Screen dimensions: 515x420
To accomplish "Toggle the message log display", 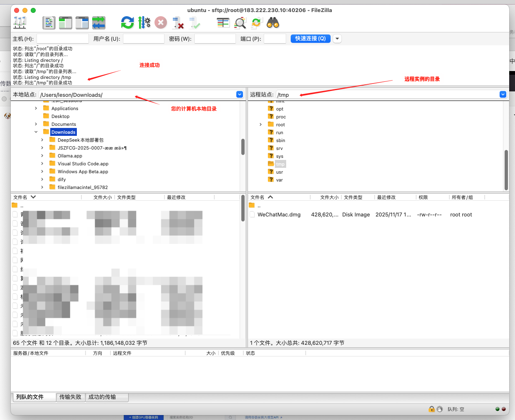I will [x=49, y=23].
